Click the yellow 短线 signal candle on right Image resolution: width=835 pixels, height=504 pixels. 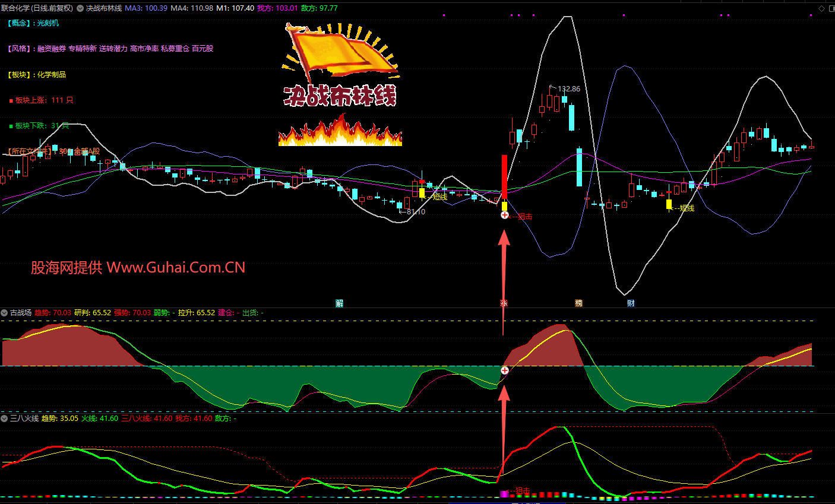(669, 204)
